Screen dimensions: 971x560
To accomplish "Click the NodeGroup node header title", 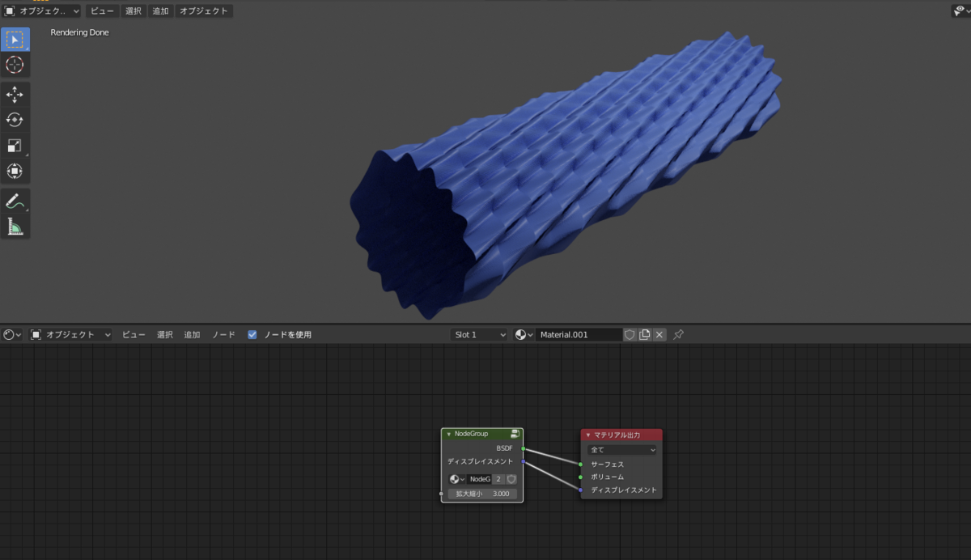I will click(471, 434).
